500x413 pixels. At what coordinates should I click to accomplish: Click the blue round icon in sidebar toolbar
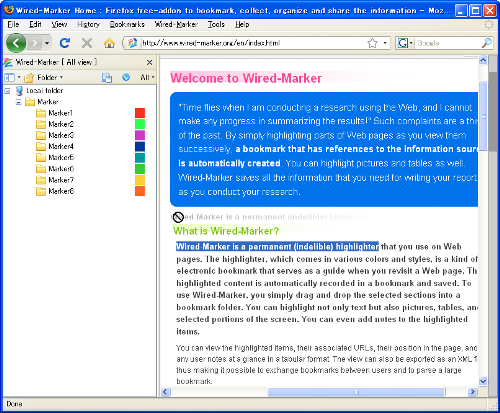coord(126,77)
